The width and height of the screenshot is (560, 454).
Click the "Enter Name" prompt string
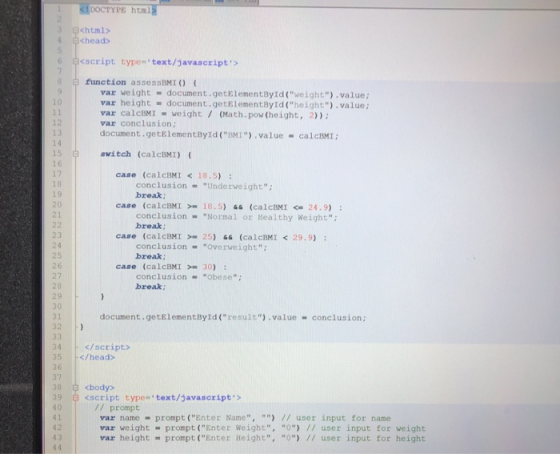pos(220,418)
